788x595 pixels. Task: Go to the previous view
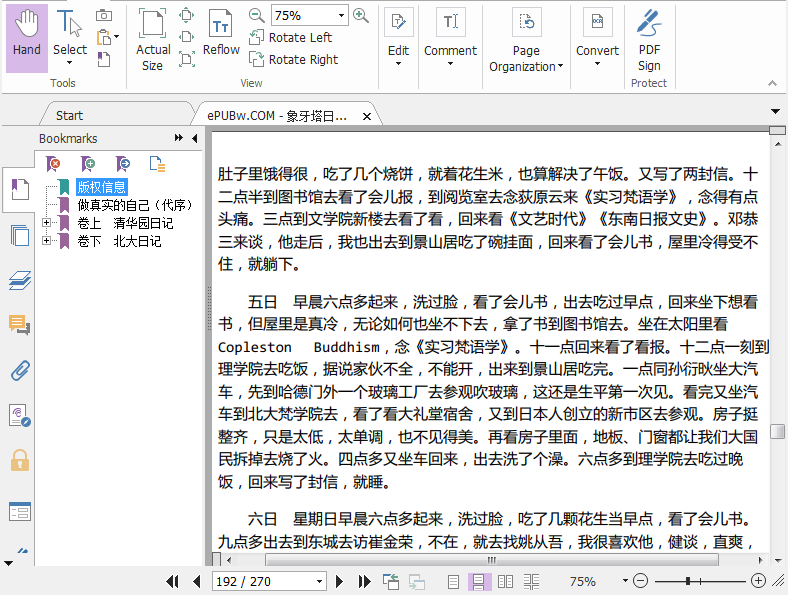pos(390,581)
